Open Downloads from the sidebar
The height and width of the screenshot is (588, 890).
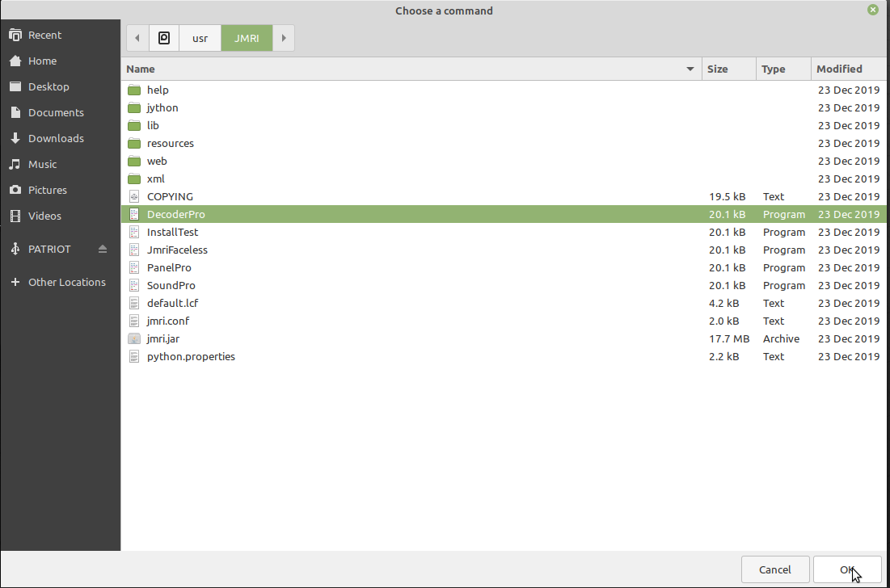point(56,139)
